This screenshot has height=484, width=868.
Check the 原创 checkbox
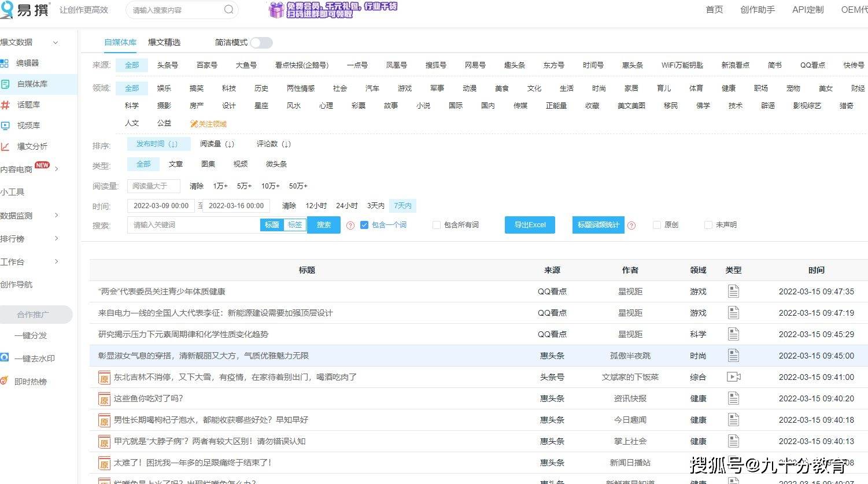tap(656, 225)
